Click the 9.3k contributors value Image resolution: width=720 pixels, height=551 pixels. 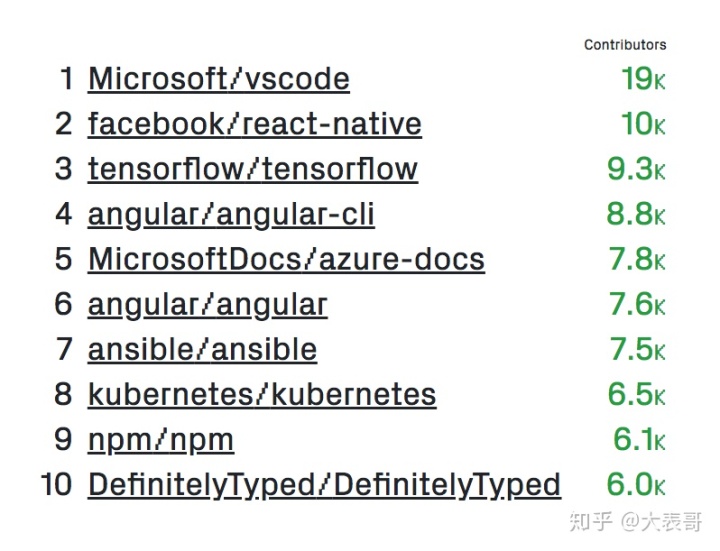click(636, 169)
